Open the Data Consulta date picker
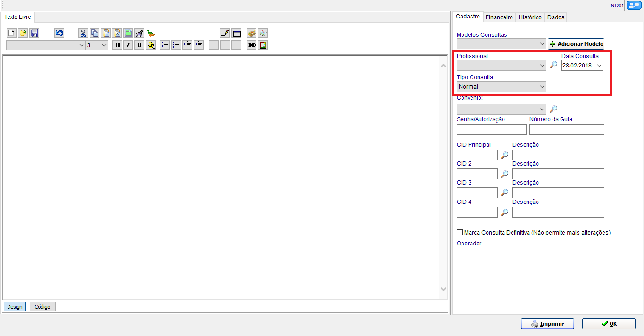Viewport: 644px width, 336px height. pyautogui.click(x=599, y=66)
